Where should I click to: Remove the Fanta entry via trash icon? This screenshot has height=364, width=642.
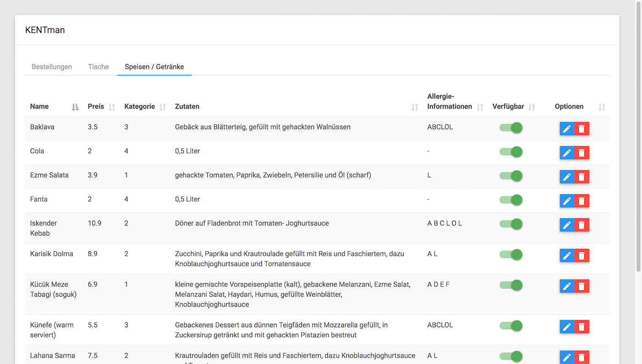[x=581, y=201]
